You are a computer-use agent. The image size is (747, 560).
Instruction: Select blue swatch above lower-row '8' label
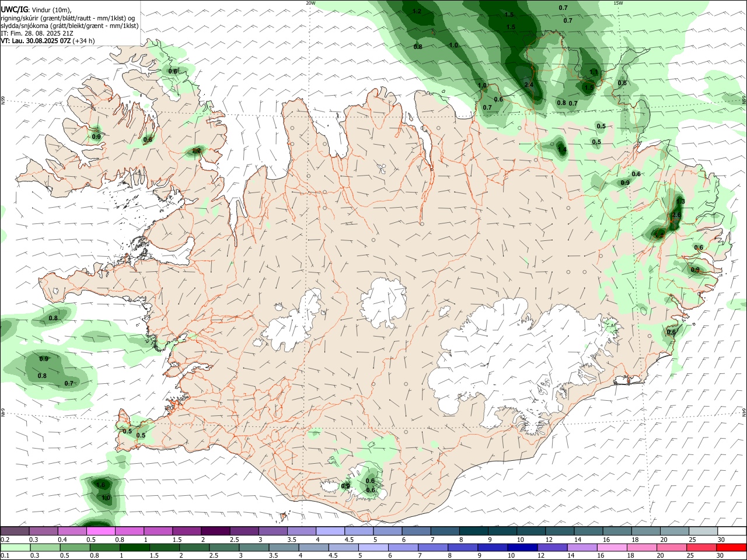(x=463, y=548)
